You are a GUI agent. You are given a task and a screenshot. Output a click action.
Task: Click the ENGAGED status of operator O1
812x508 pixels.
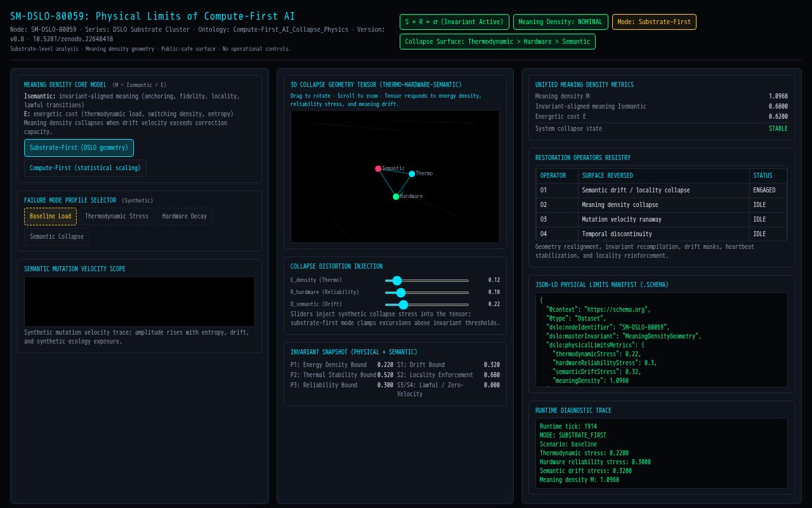click(768, 190)
